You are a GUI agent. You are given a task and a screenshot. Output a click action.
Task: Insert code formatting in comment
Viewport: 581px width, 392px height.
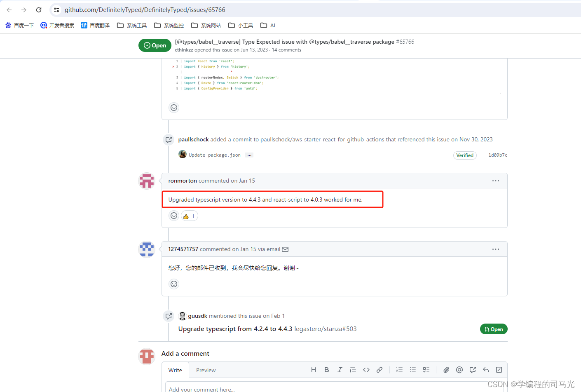tap(366, 370)
